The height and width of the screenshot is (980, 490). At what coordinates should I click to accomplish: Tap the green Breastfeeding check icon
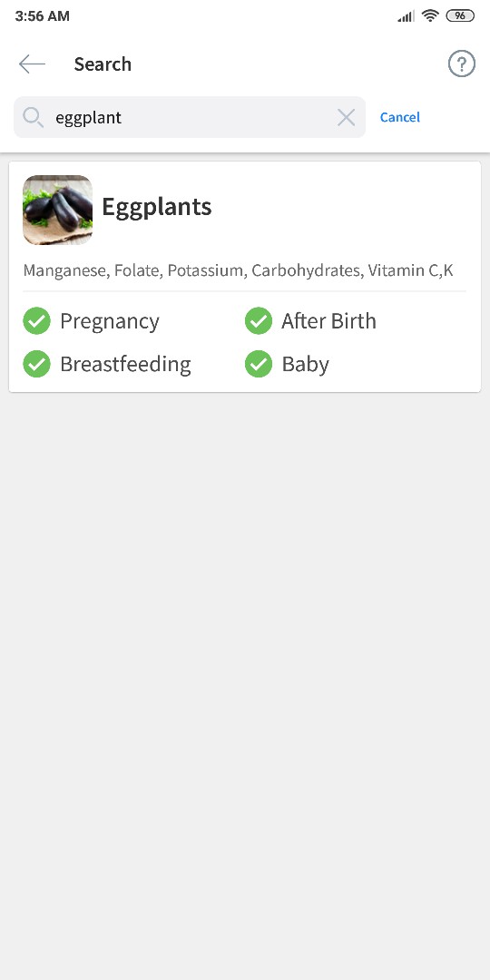(x=37, y=364)
